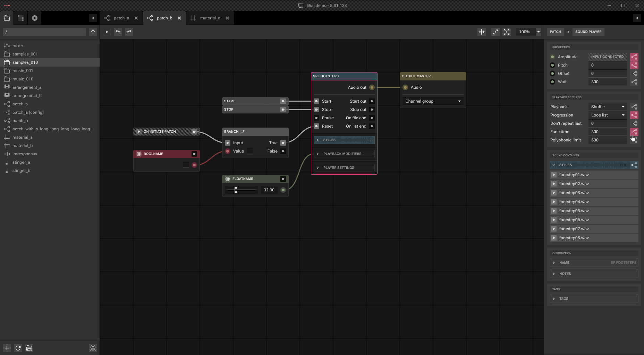The image size is (644, 355).
Task: Open stinger_a in asset list
Action: tap(50, 162)
